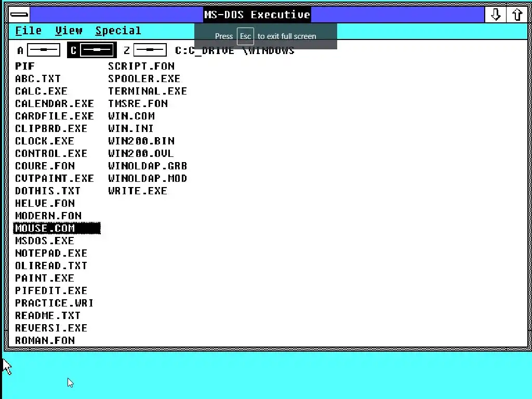Select CLIPBRD.EXE file
This screenshot has height=399, width=532.
coord(51,129)
